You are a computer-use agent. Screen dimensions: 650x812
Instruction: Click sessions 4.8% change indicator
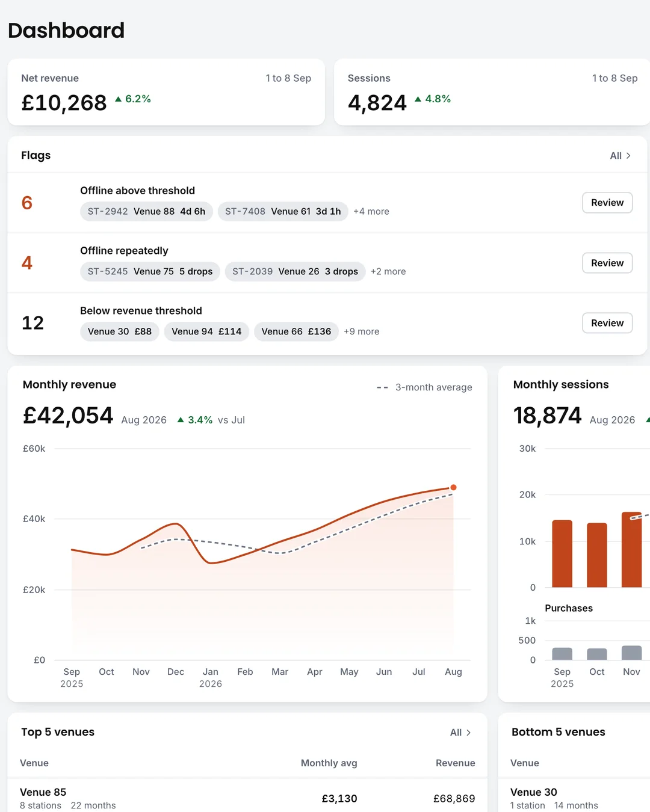[x=433, y=99]
